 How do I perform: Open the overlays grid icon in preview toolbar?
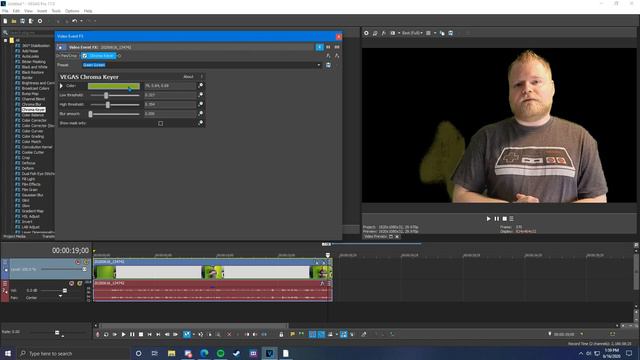(x=428, y=33)
